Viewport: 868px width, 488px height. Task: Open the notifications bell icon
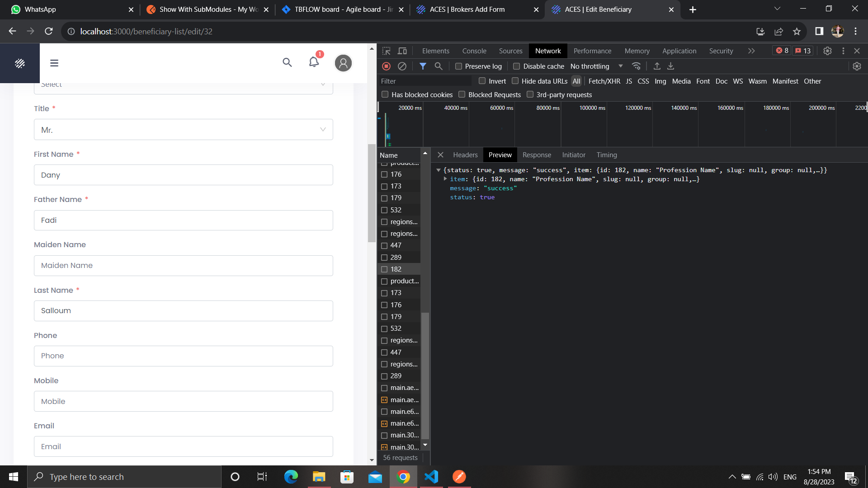tap(314, 62)
